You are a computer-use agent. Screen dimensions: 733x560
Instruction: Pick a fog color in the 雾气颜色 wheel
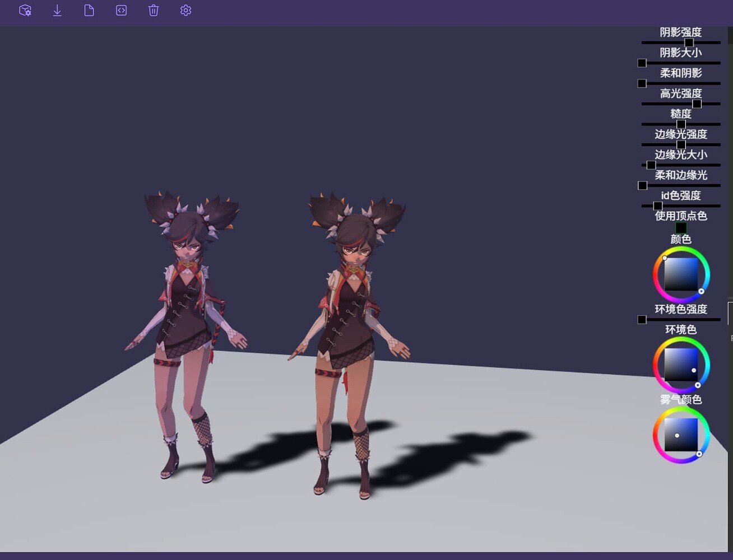(x=681, y=436)
